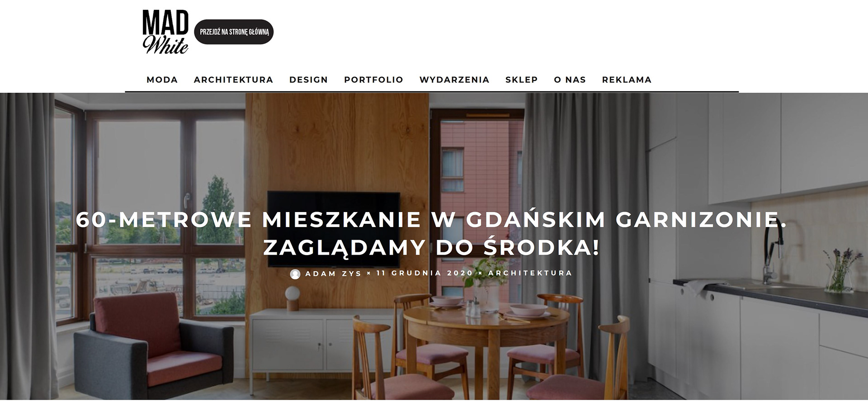
Task: Navigate to WYDARZENIA
Action: pos(454,80)
